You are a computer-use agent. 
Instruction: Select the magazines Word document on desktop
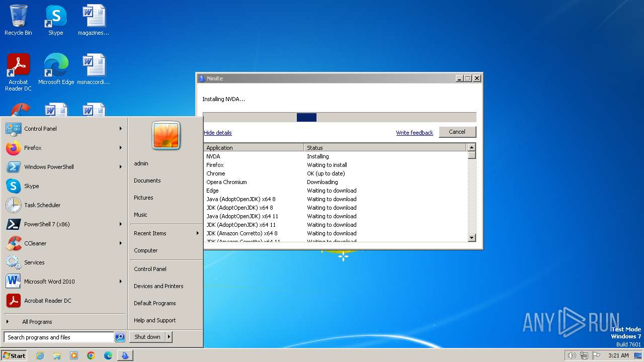(x=94, y=20)
